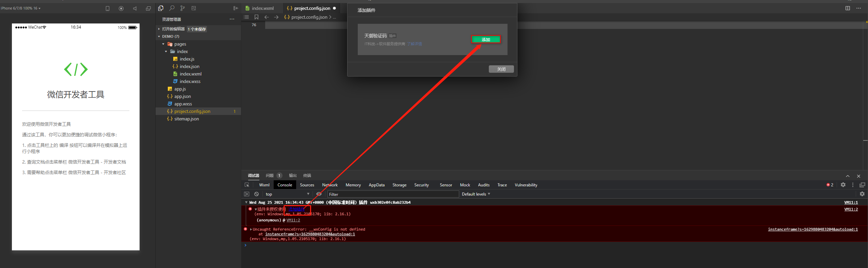Go back with the left arrow icon
The image size is (868, 268).
pos(267,17)
